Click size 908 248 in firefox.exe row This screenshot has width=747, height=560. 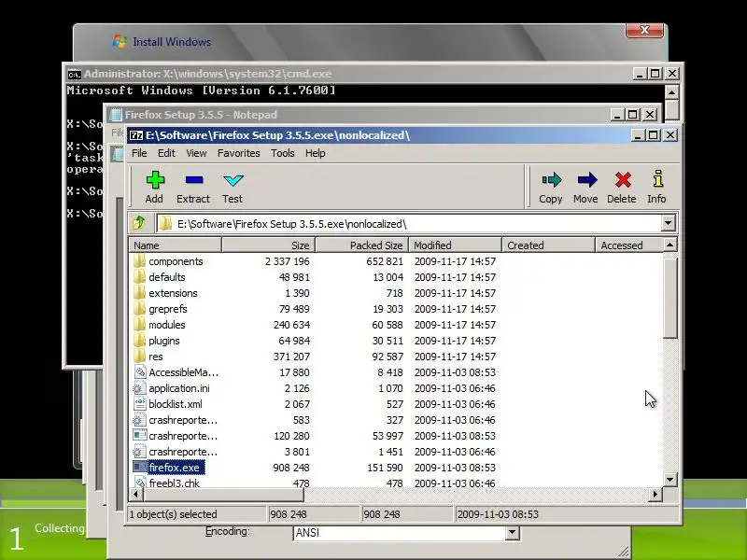[291, 468]
